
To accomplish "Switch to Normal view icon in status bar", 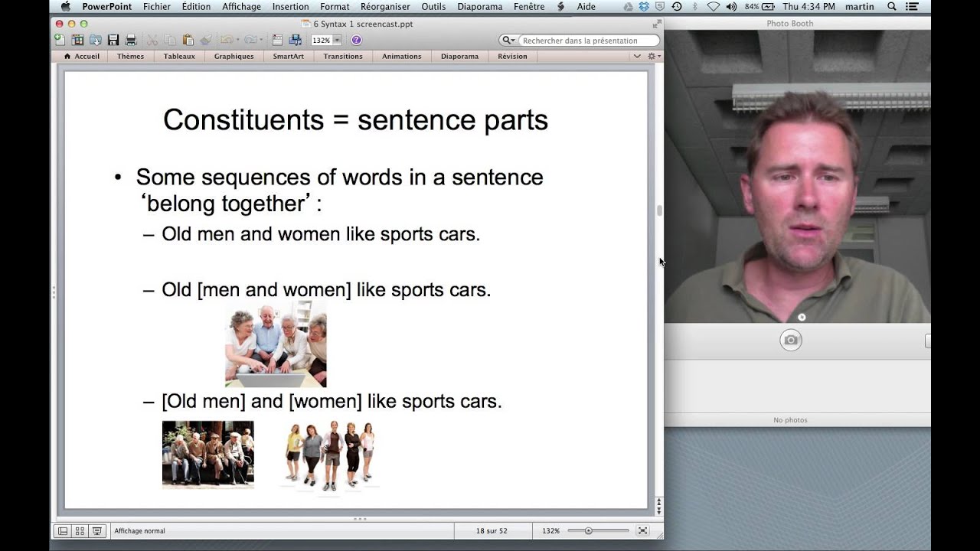I will [63, 530].
